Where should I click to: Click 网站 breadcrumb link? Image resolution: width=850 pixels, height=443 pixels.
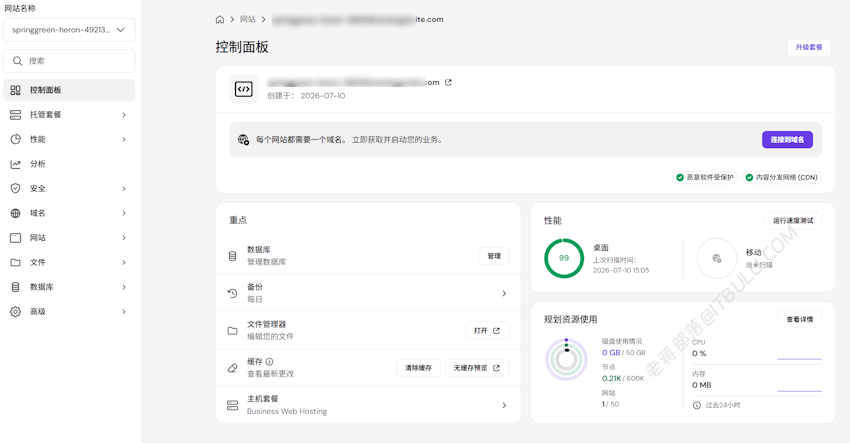pos(248,20)
